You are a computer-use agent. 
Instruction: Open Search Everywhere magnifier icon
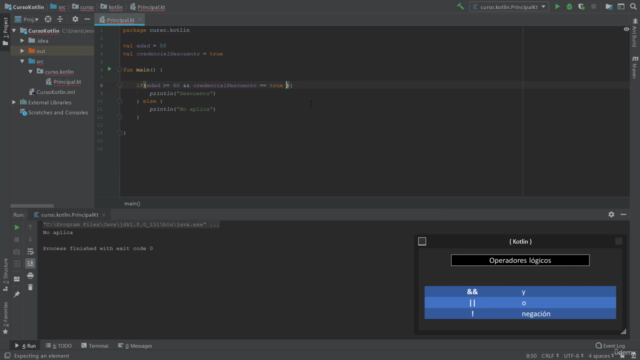pyautogui.click(x=633, y=7)
